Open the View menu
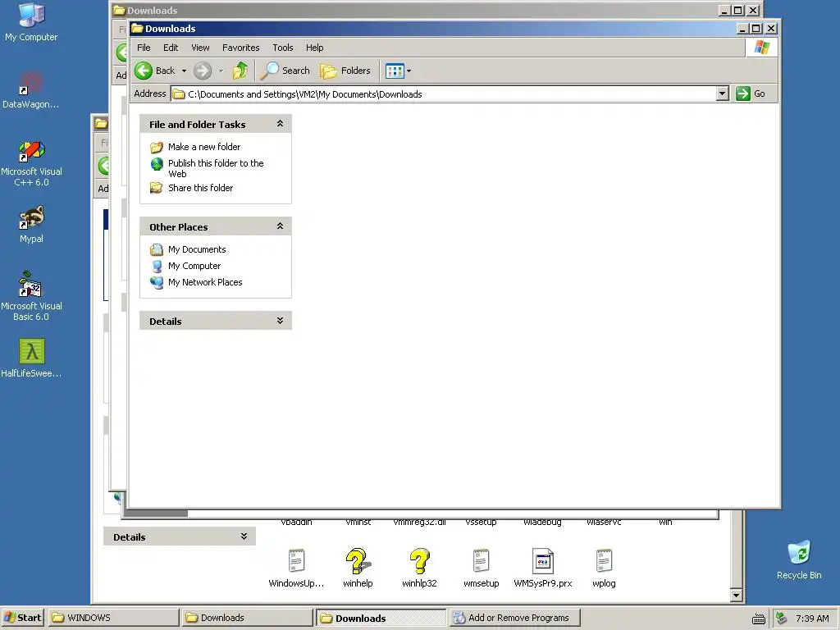 200,48
